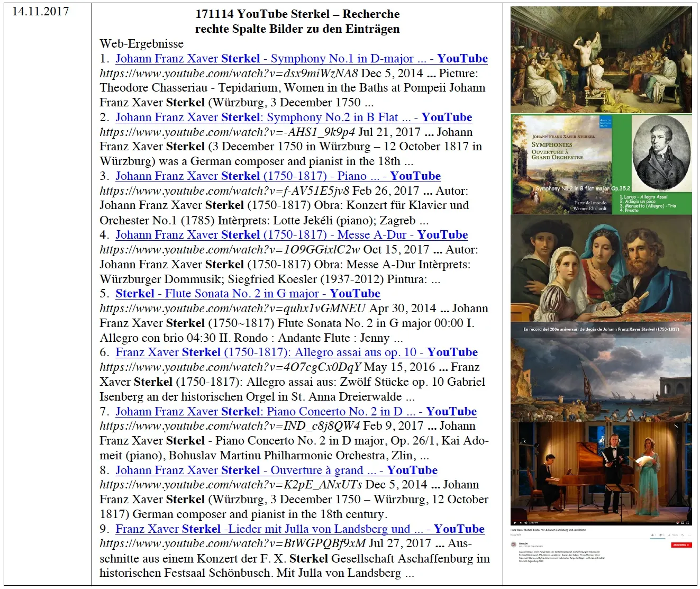Click the thumbs-down icon below the video

pos(661,535)
